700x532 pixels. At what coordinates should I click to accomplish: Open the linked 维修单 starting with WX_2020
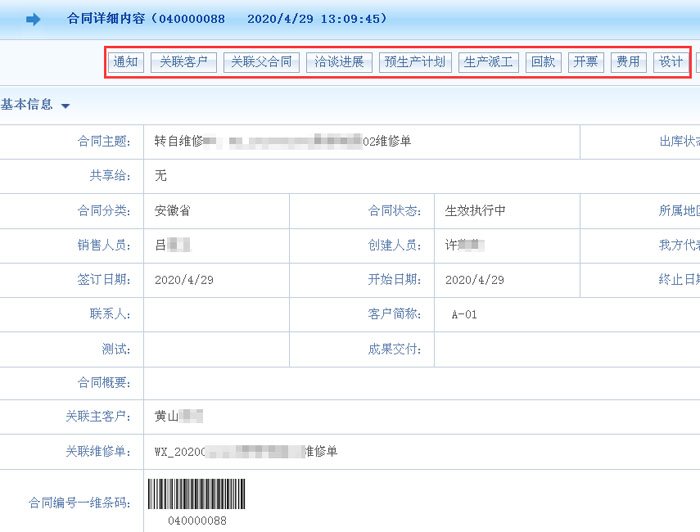coord(246,451)
